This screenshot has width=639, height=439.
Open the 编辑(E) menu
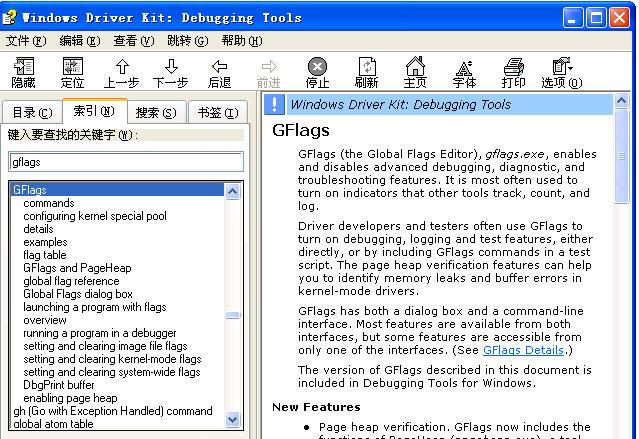click(x=79, y=41)
